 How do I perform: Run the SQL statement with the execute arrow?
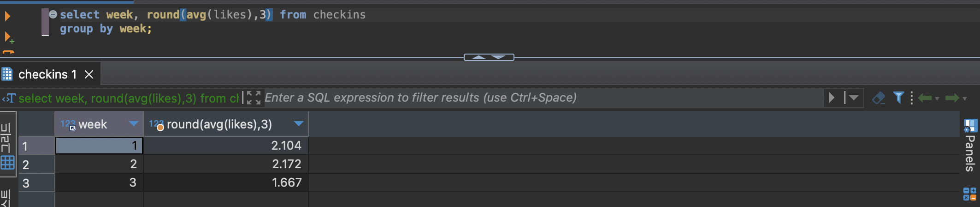coord(7,17)
